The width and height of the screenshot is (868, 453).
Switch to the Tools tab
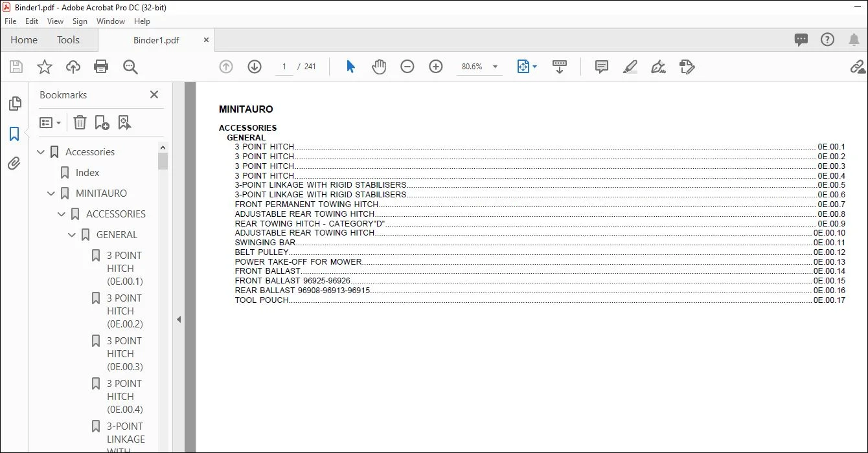68,40
